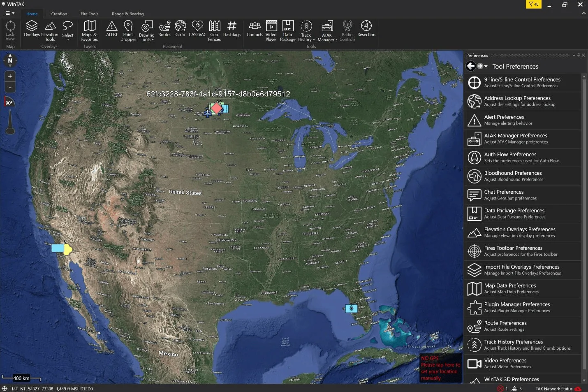This screenshot has width=588, height=392.
Task: Trigger the ALERT tool
Action: (x=112, y=29)
